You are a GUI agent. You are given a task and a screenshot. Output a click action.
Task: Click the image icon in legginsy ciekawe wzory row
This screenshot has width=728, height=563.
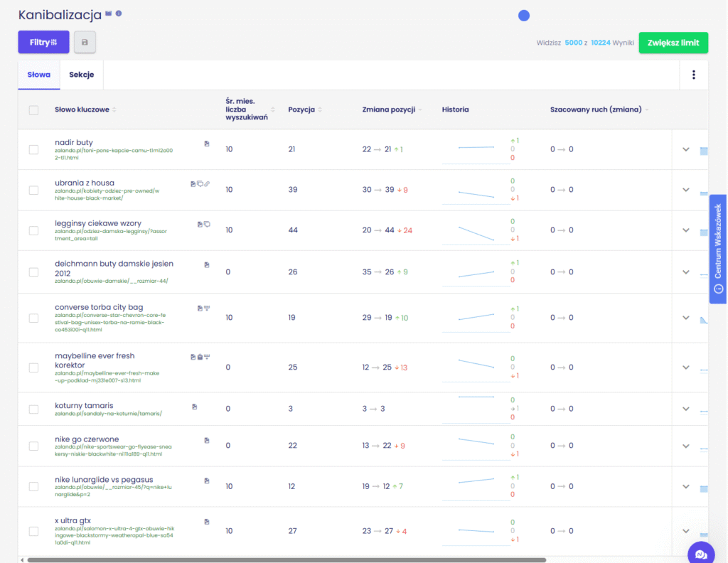point(200,224)
